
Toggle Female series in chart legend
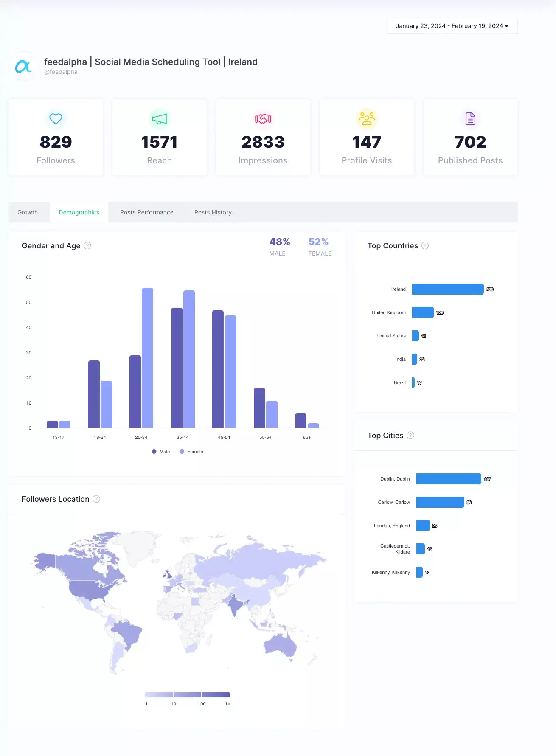point(191,452)
